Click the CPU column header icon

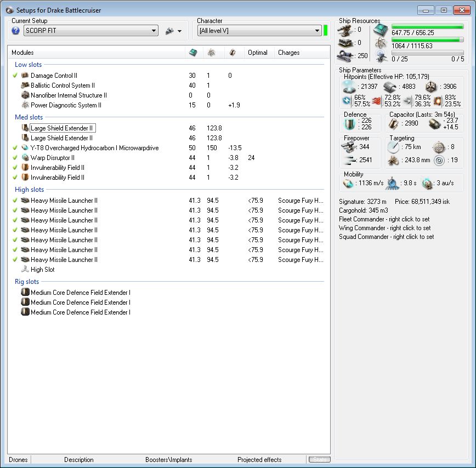tap(193, 53)
